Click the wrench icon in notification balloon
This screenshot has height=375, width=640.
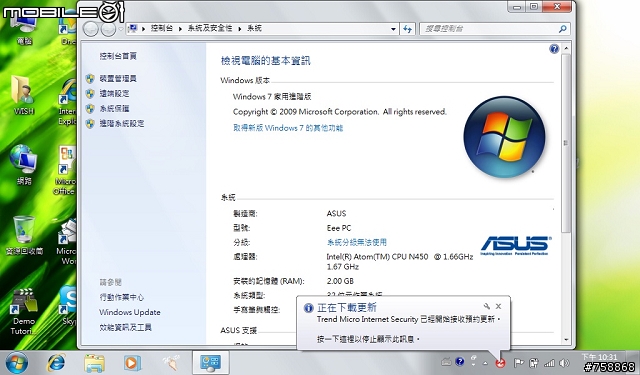tap(487, 306)
